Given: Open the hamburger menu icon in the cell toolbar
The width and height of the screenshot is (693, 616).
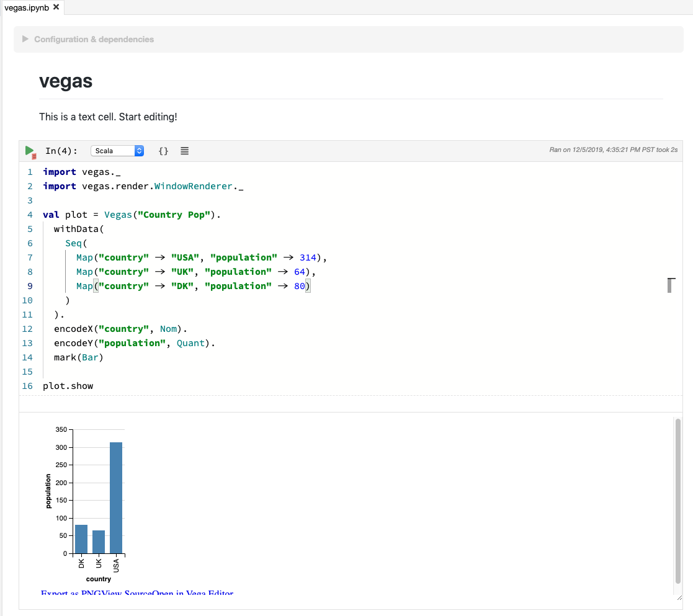Looking at the screenshot, I should click(x=184, y=150).
